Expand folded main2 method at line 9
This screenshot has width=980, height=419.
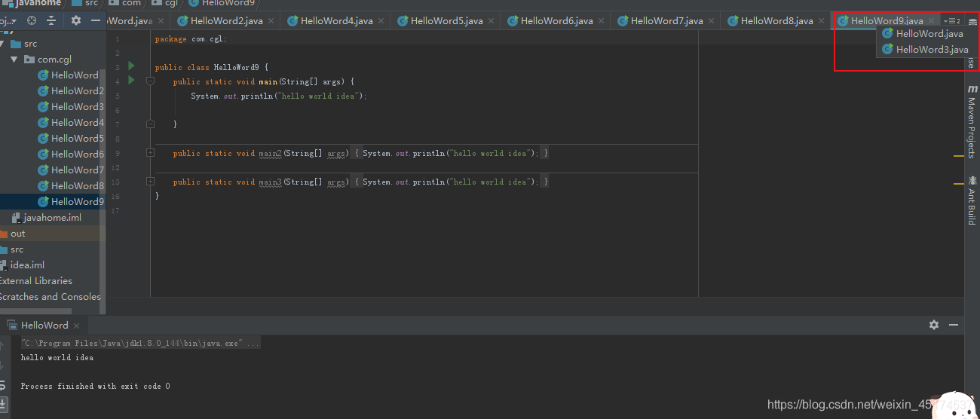click(150, 152)
